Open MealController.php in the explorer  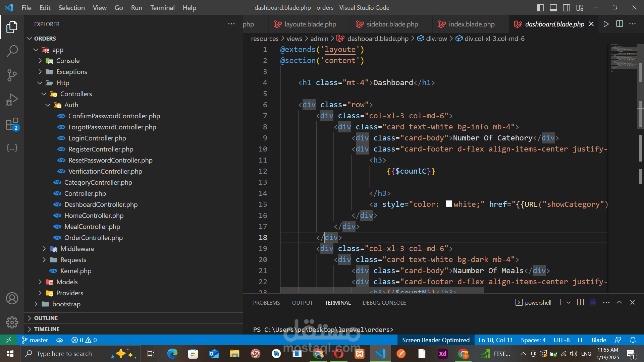(92, 227)
